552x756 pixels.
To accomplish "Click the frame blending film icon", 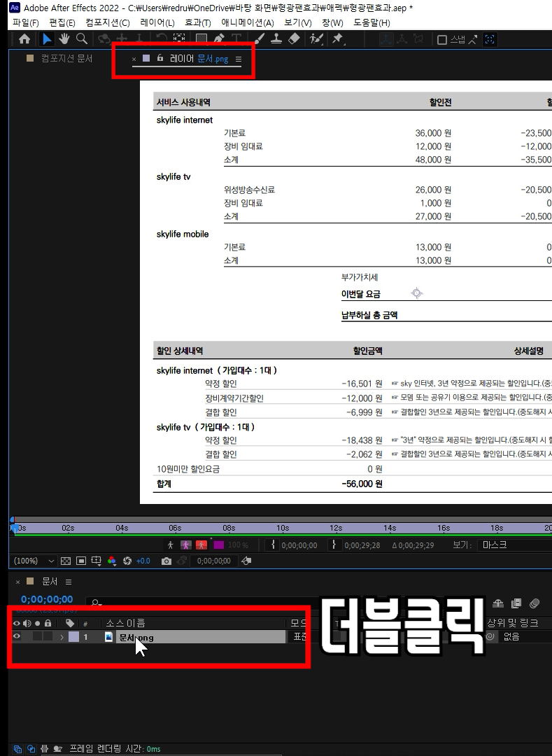I will pos(516,603).
